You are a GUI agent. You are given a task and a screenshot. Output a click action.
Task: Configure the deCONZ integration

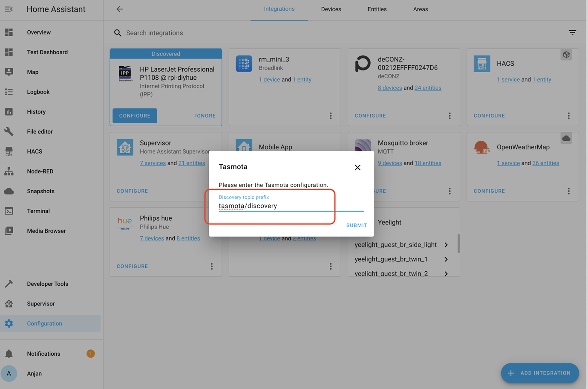click(x=370, y=116)
